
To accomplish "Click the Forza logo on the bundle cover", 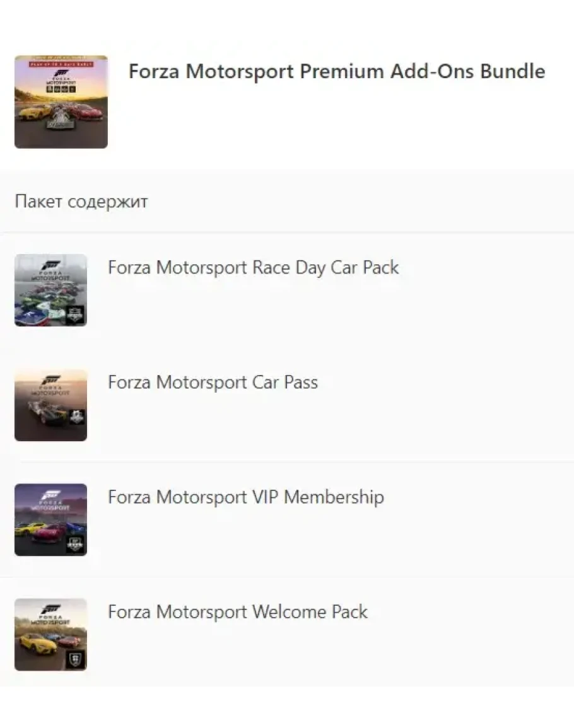I will [61, 74].
